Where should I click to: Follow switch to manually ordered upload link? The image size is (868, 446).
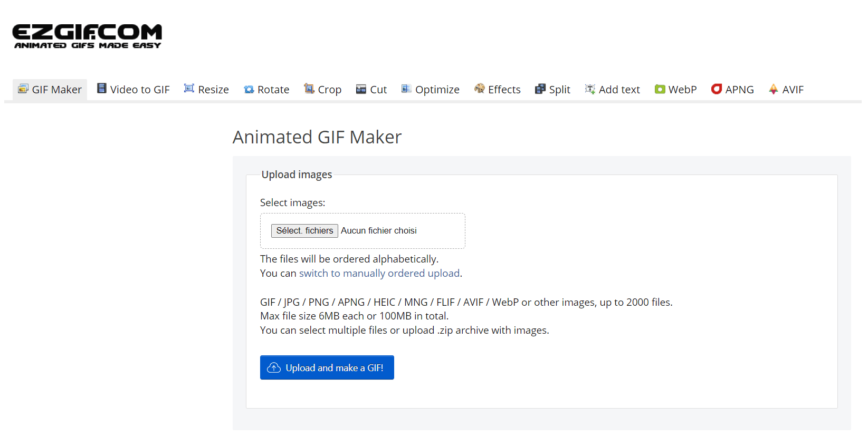point(379,273)
